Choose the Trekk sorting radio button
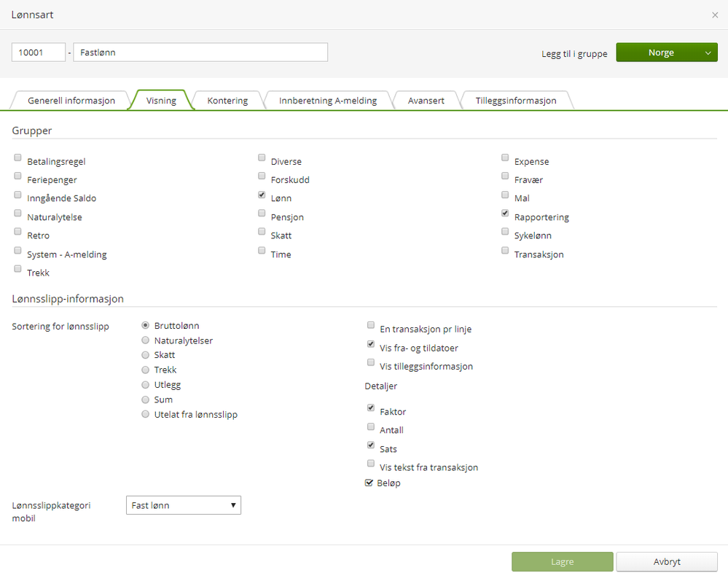This screenshot has height=581, width=728. [x=145, y=370]
